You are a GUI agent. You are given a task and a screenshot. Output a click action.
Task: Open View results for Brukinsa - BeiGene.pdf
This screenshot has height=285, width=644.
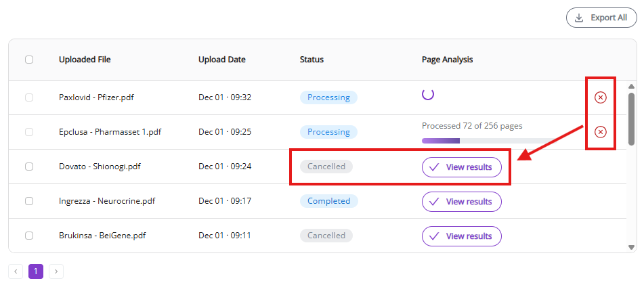[461, 236]
